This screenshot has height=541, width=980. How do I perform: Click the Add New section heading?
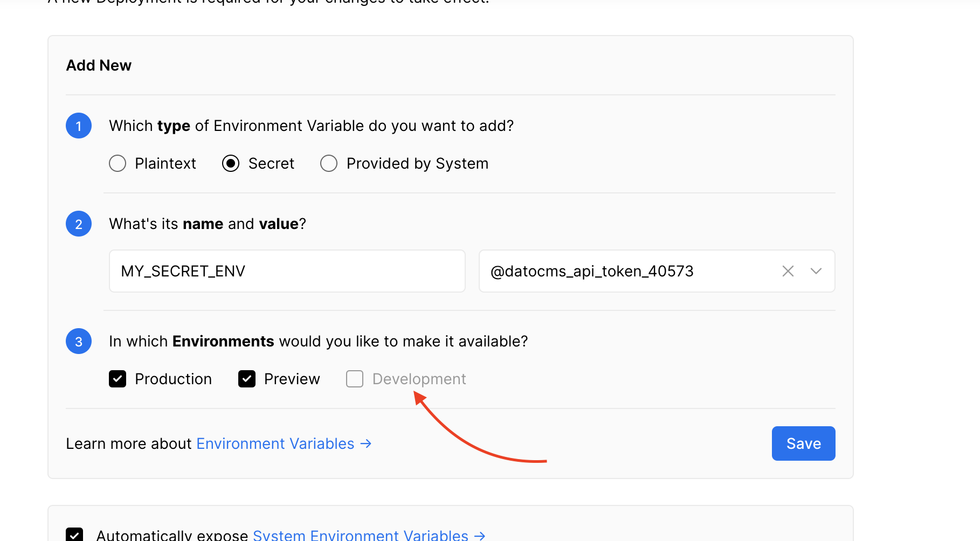tap(99, 65)
